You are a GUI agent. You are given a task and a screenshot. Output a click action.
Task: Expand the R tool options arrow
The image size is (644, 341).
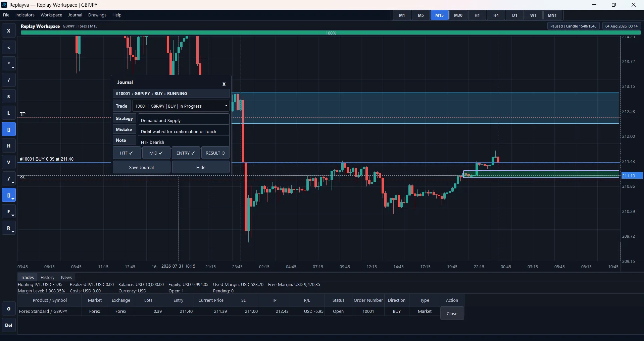(13, 232)
